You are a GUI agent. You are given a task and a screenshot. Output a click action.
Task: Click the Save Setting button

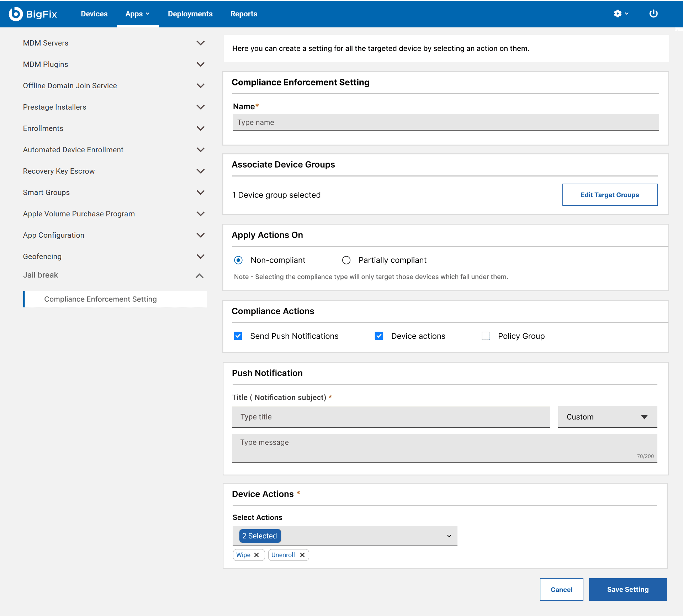click(x=628, y=589)
